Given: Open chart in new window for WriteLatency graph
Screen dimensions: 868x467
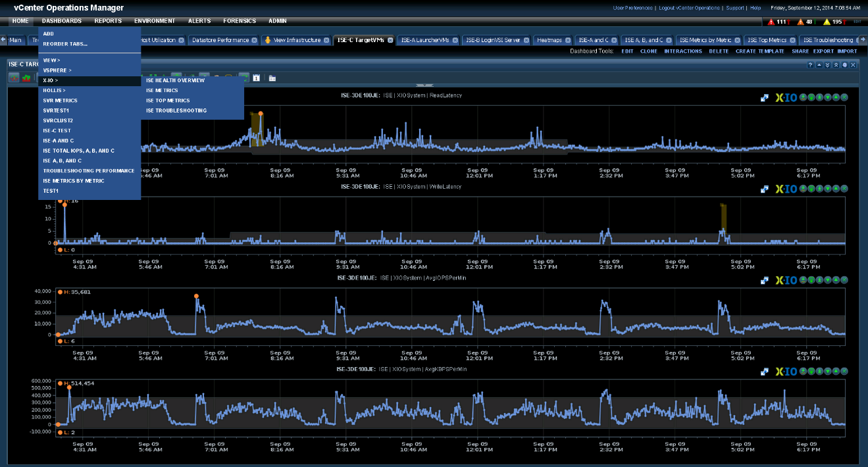Looking at the screenshot, I should (765, 189).
